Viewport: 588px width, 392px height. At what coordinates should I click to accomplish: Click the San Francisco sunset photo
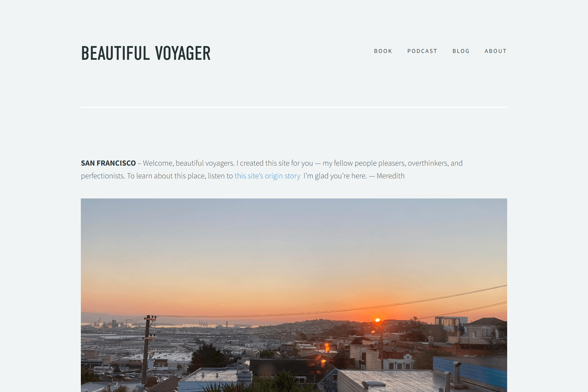click(294, 295)
